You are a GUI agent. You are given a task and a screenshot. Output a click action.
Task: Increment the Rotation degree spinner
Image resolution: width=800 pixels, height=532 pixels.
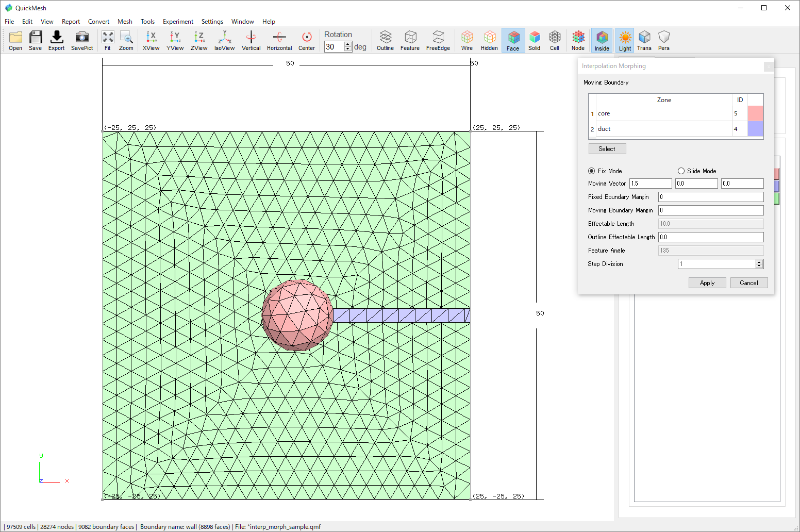[x=348, y=43]
